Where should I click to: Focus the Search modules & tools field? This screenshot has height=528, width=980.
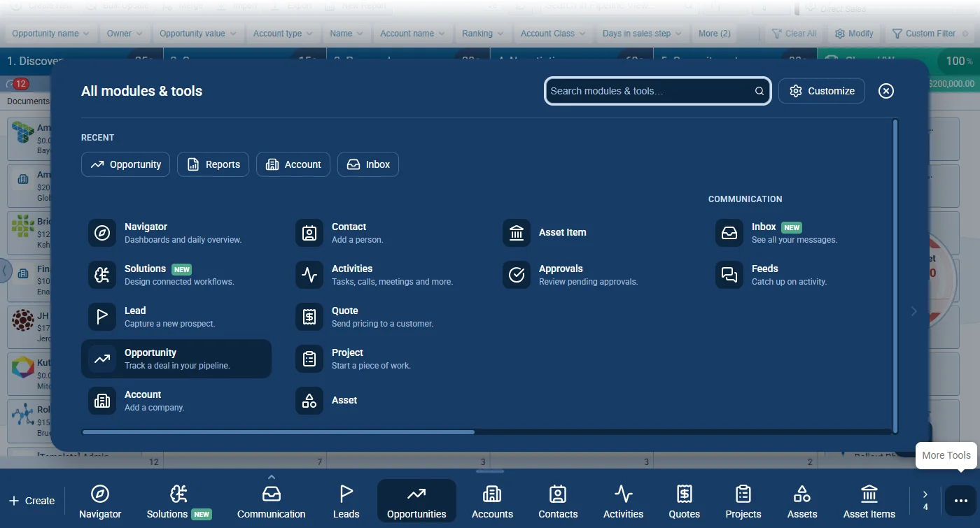click(x=658, y=91)
